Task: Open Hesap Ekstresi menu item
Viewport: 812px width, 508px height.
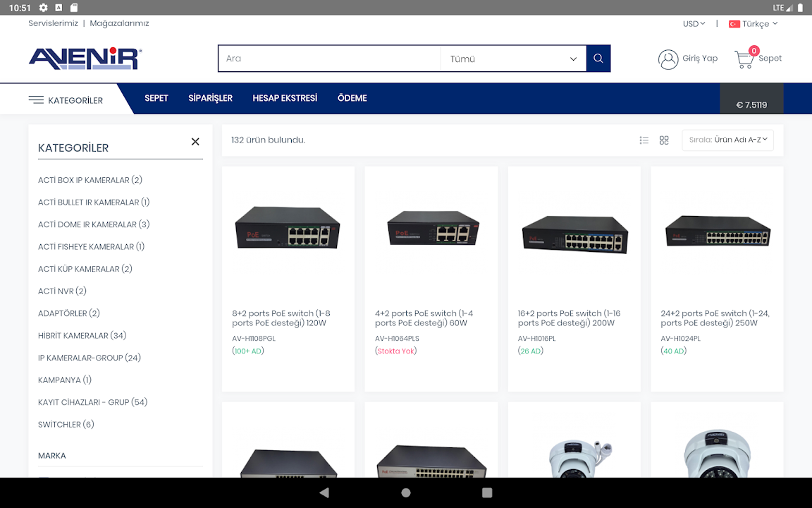Action: pyautogui.click(x=285, y=98)
